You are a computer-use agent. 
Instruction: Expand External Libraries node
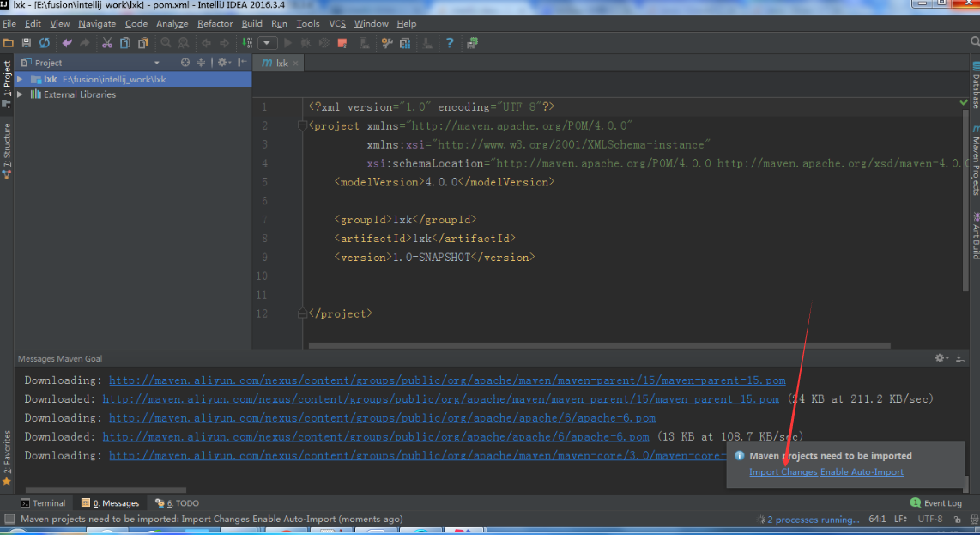20,94
